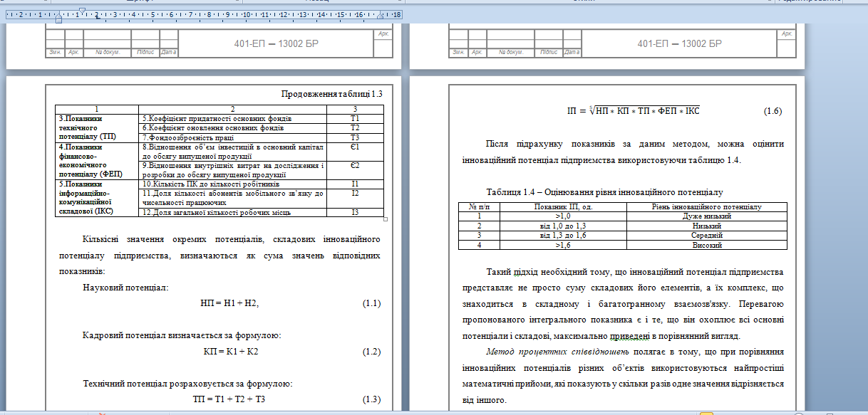868x415 pixels.
Task: Click the 'Дата' stamp cell on left page
Action: [x=169, y=52]
